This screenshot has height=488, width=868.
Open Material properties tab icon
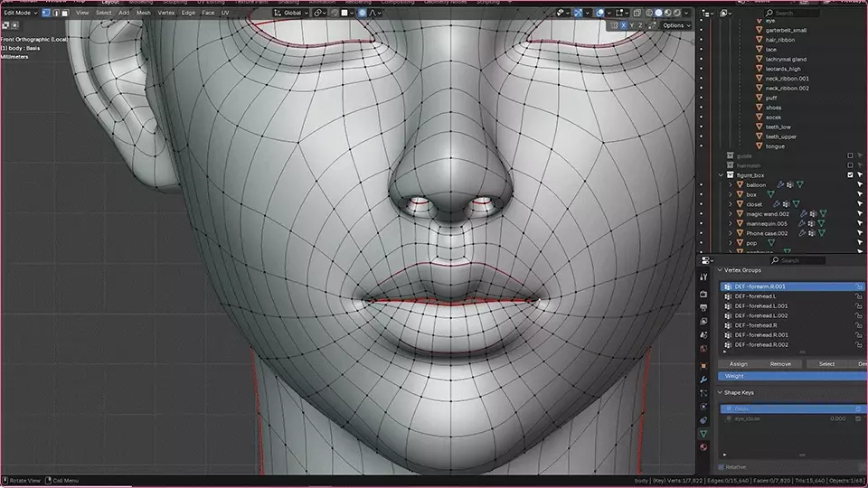(703, 447)
